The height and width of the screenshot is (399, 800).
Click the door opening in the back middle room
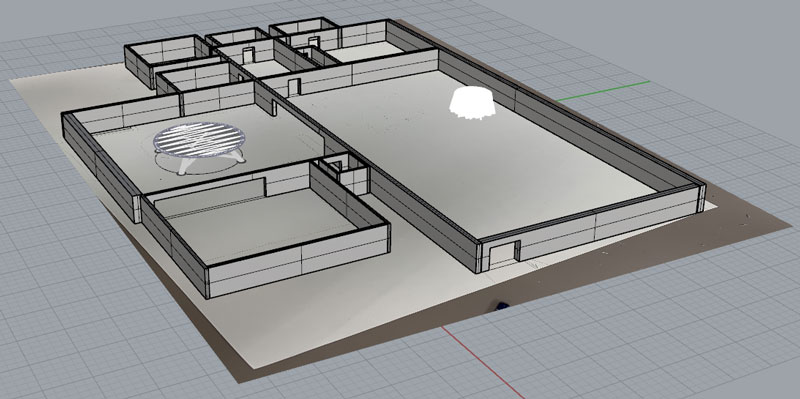tap(248, 55)
